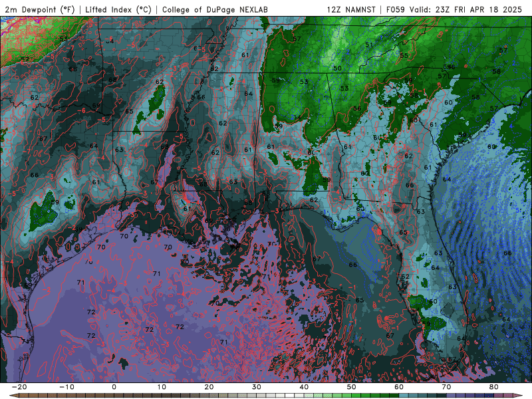Click the "Lifted Index (°C)" header label
This screenshot has width=532, height=399.
(x=118, y=10)
